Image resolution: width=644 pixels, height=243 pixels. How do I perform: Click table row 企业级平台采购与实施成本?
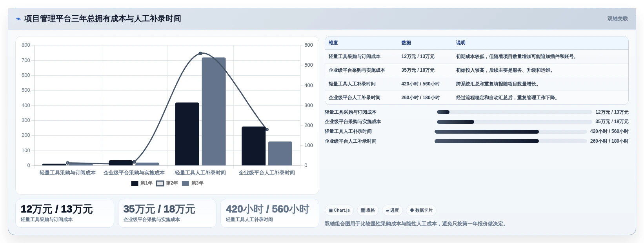coord(477,70)
